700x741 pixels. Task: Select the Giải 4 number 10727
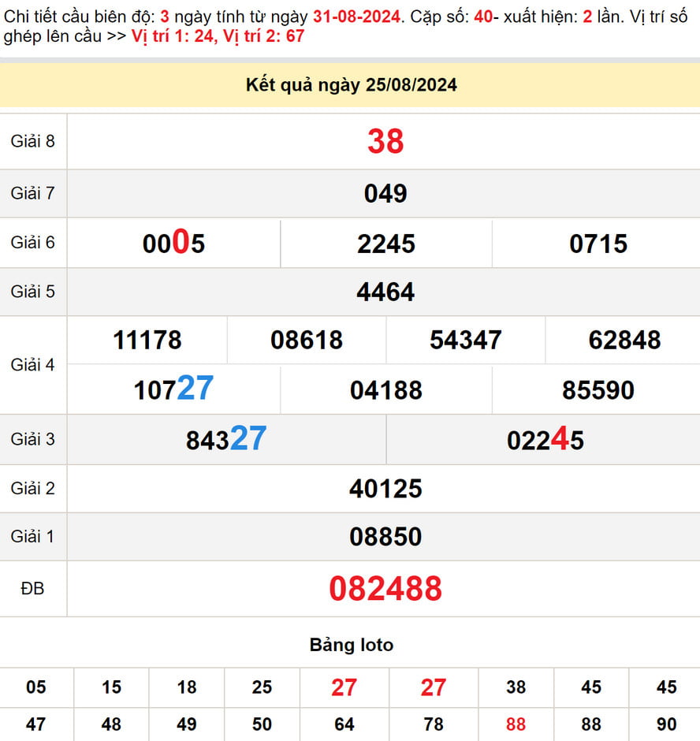pyautogui.click(x=173, y=389)
